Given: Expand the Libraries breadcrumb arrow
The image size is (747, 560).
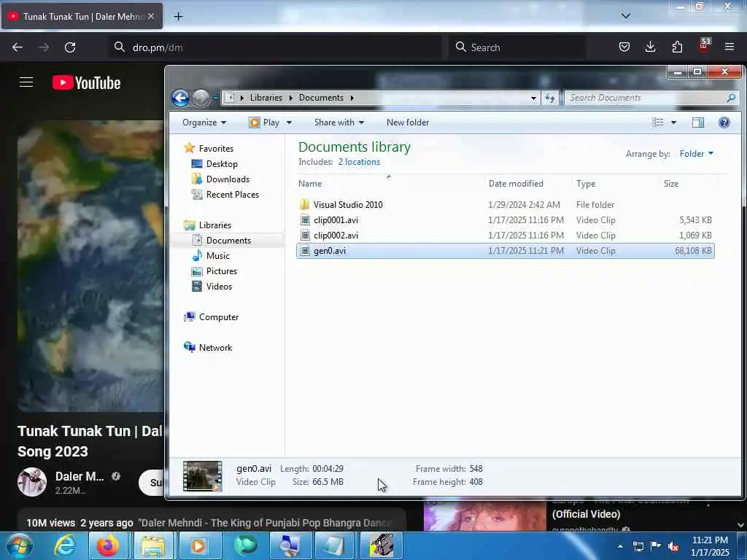Looking at the screenshot, I should (290, 98).
